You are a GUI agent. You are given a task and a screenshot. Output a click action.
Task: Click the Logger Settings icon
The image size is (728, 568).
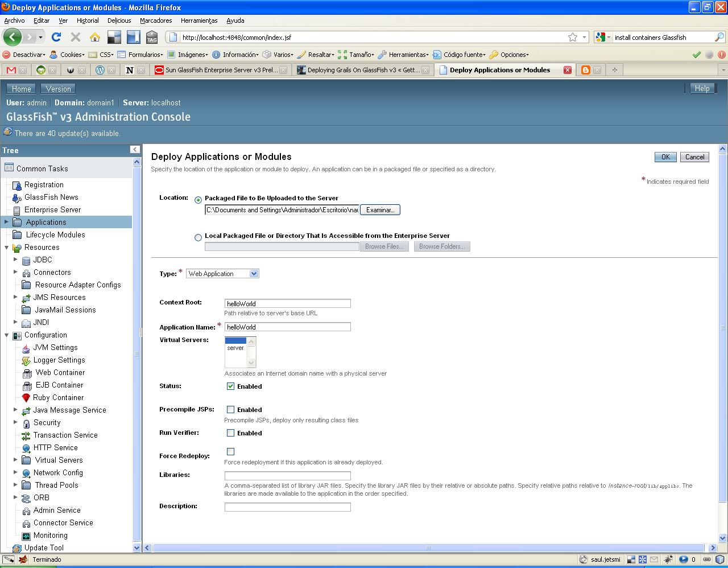26,360
